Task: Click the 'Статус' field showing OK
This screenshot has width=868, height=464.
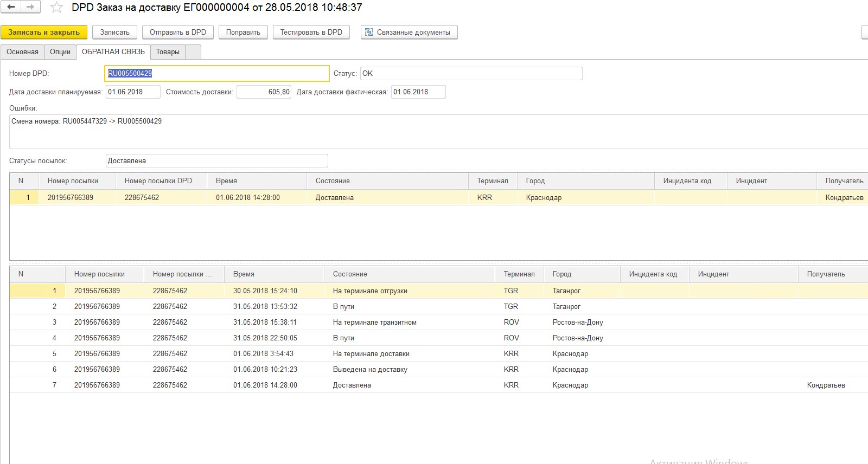Action: coord(471,73)
